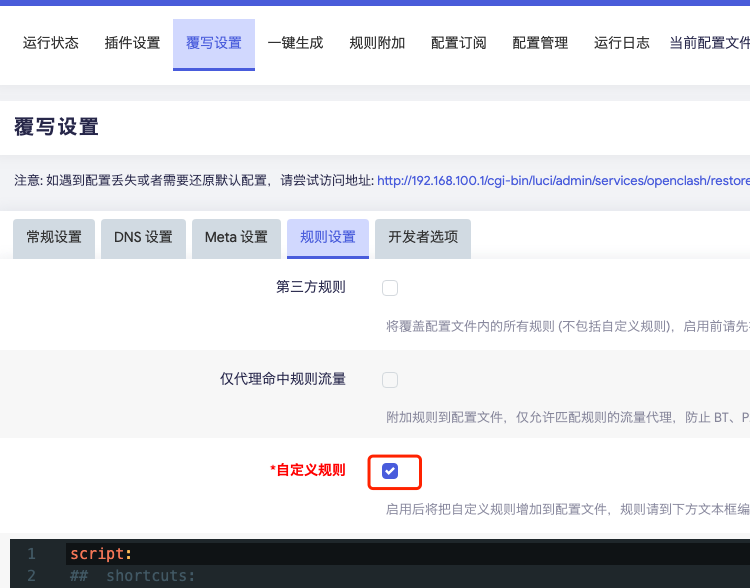Open the 配置订阅 page
750x588 pixels.
(x=459, y=43)
